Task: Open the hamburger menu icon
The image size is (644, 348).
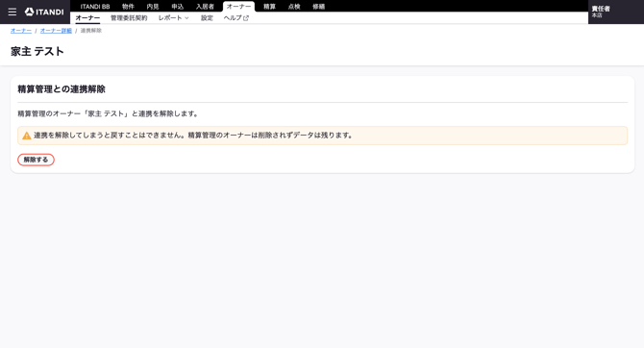Action: [12, 12]
